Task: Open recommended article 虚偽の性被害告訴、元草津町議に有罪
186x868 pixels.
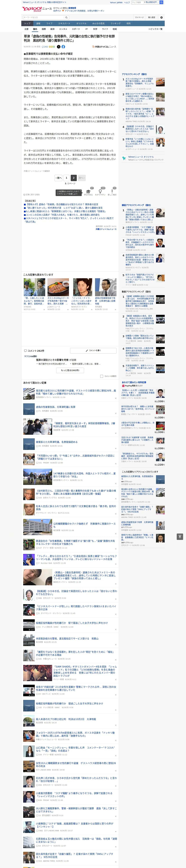Action: click(56, 407)
